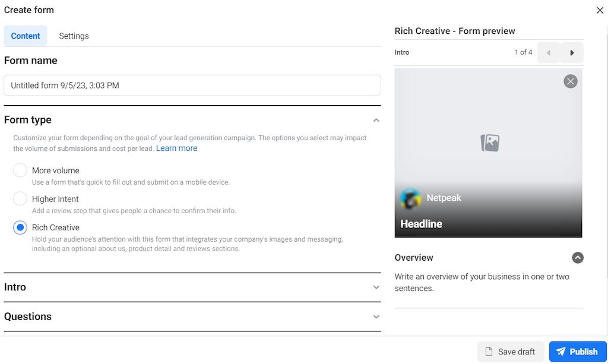The image size is (608, 364).
Task: Click the Higher intent description text
Action: pos(134,211)
